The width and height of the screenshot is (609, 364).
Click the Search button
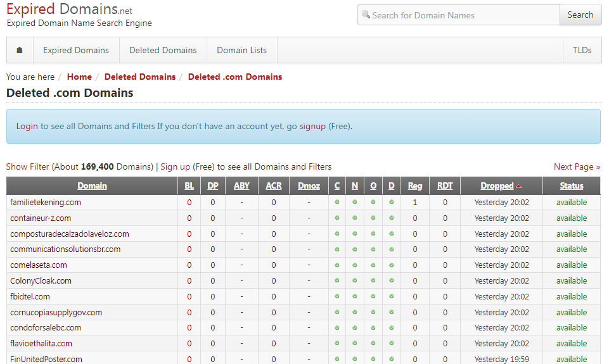coord(580,15)
